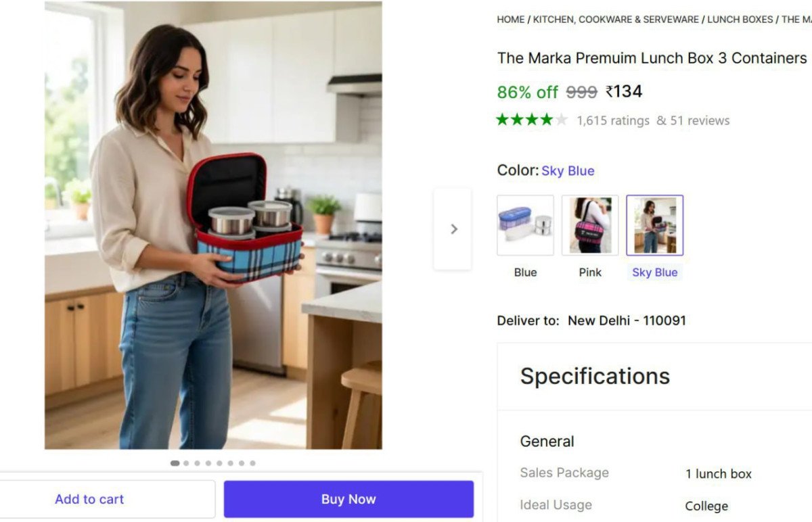
Task: Click the main product image
Action: pyautogui.click(x=213, y=225)
